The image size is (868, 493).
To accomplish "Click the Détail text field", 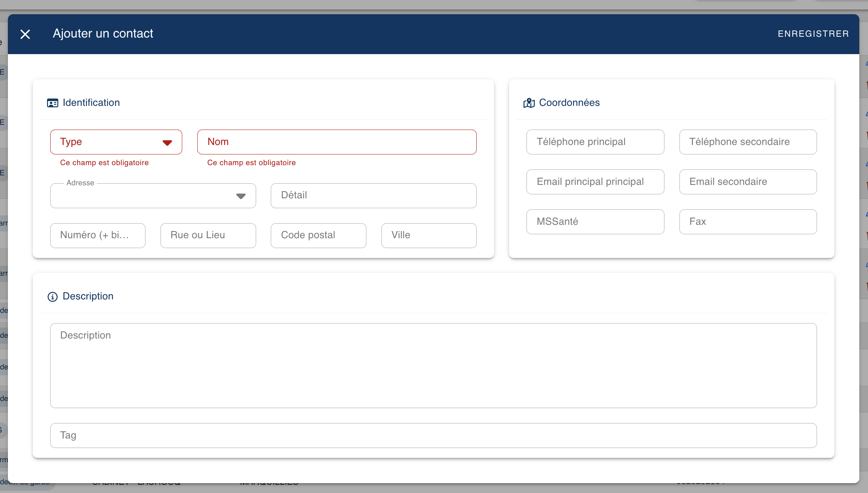I will (373, 196).
